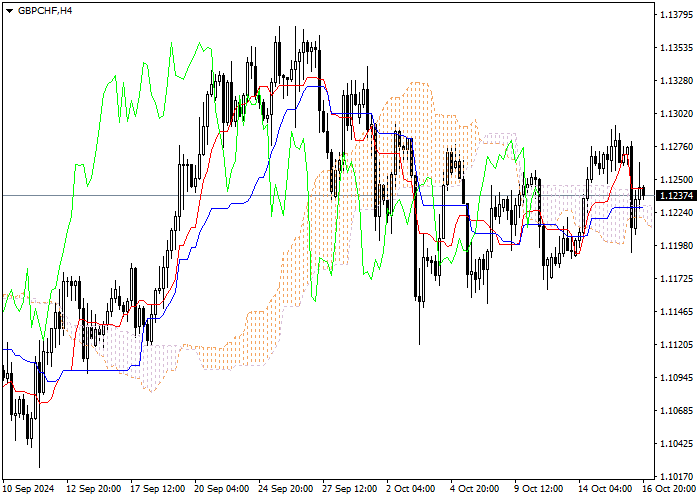Click the 1.11980 price scale label

pyautogui.click(x=676, y=246)
